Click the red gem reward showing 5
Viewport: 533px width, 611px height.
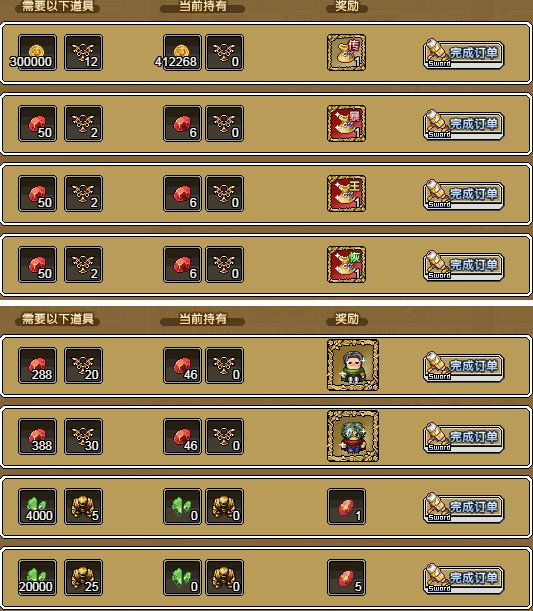click(x=346, y=577)
